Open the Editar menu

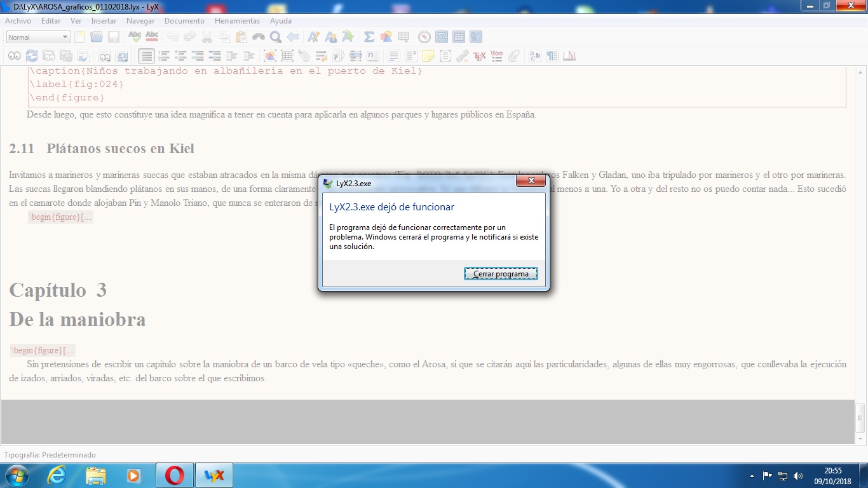[x=51, y=21]
